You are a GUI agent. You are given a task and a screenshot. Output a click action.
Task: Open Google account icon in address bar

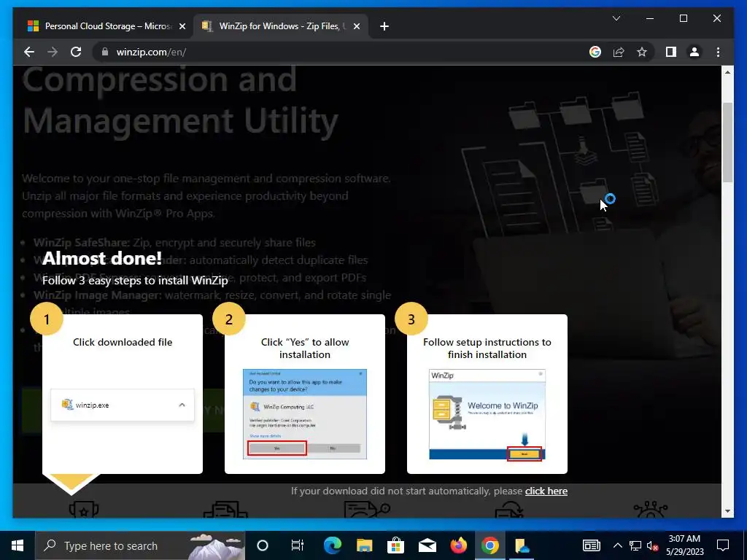point(595,52)
